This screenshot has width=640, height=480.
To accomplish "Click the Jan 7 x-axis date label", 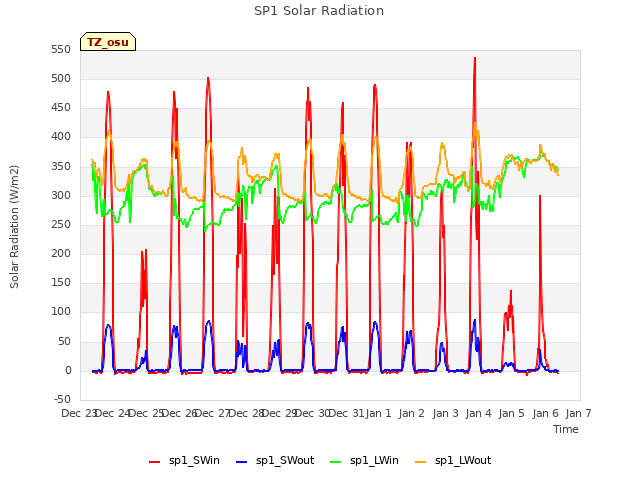I will pos(578,413).
